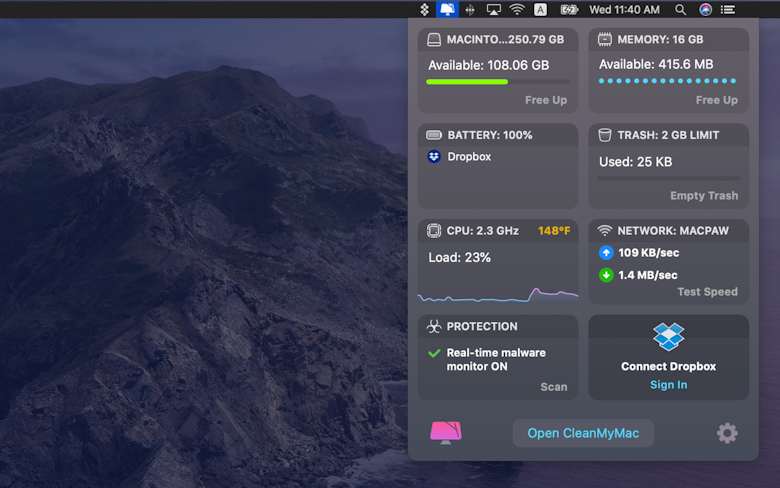Screen dimensions: 780x488
Task: Open Notification Center list icon
Action: pos(728,9)
